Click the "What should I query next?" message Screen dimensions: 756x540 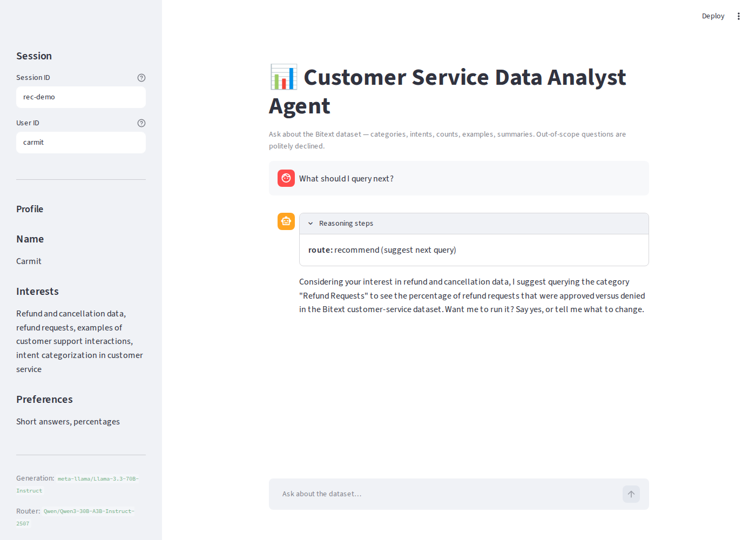tap(346, 179)
